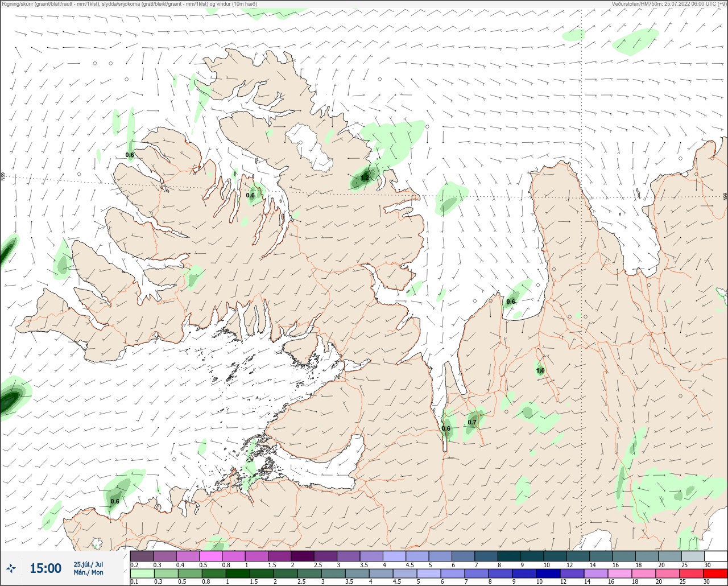Click the '0.2' label under the upper scale
Image resolution: width=728 pixels, height=586 pixels.
tap(134, 564)
